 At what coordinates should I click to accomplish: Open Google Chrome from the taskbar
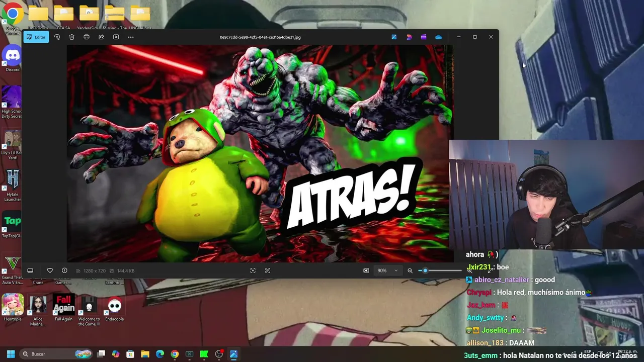click(x=175, y=354)
